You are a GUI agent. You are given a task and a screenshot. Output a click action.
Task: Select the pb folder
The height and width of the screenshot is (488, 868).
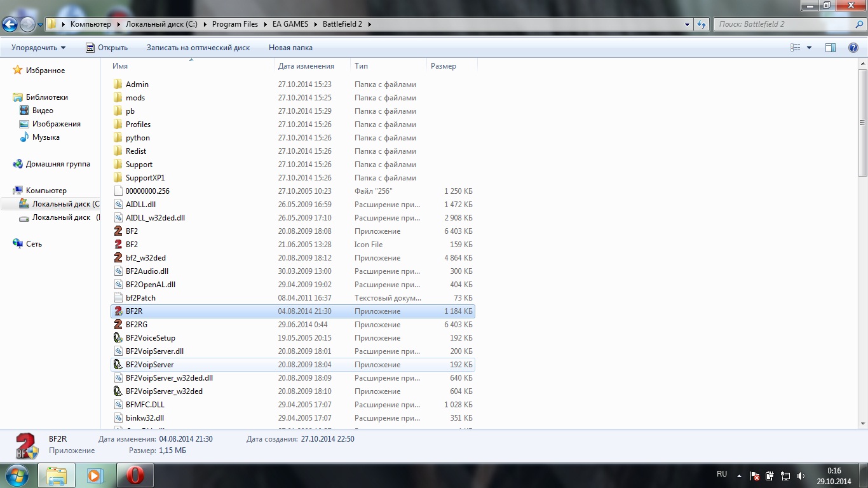click(130, 111)
